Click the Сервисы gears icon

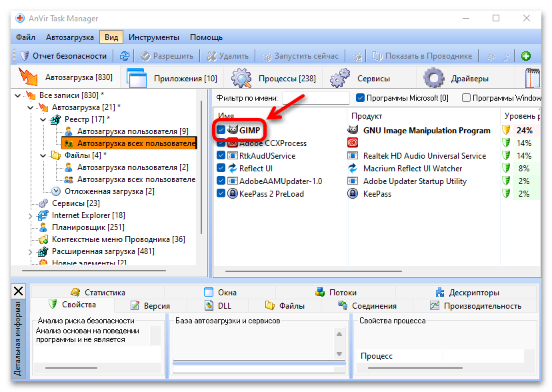340,78
